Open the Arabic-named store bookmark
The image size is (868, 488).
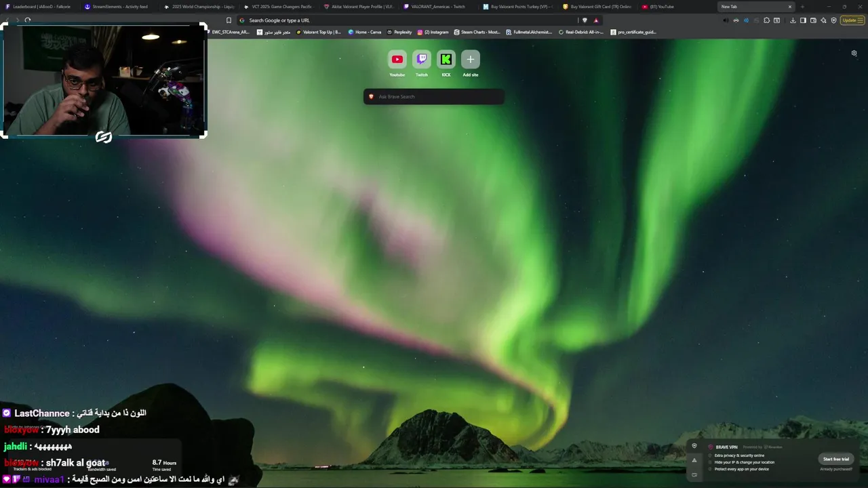click(273, 32)
